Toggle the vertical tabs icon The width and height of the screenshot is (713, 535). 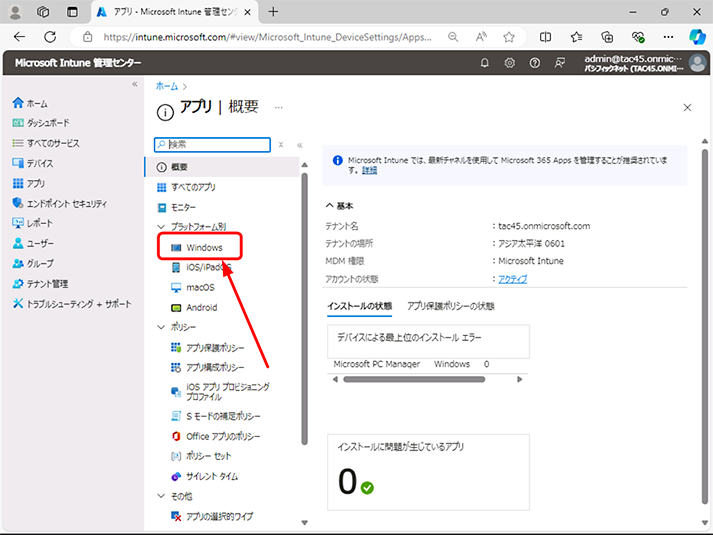pos(72,12)
